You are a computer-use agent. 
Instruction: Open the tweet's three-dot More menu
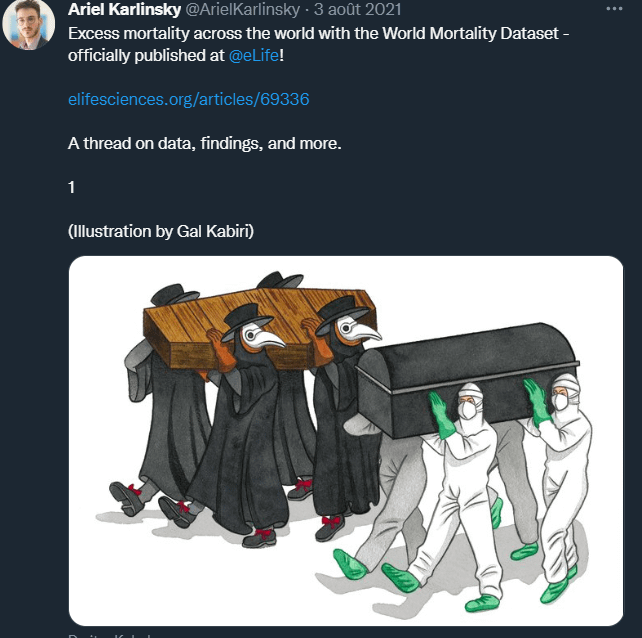(612, 10)
